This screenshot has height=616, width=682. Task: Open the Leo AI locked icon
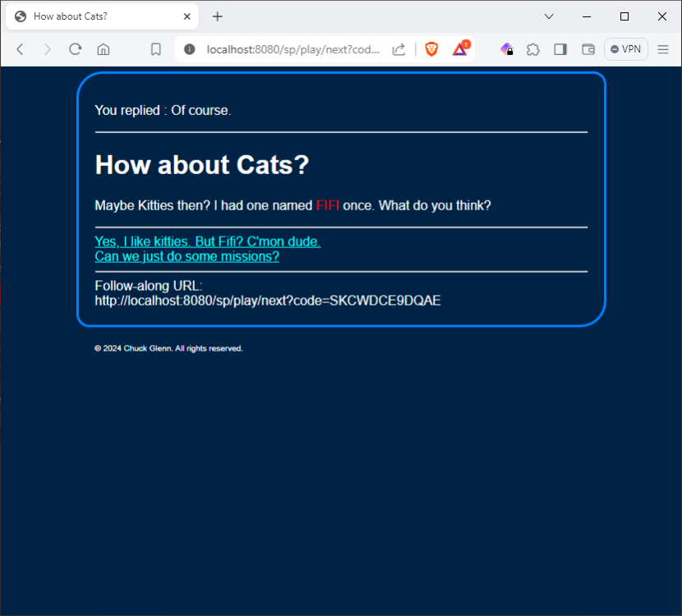point(507,49)
